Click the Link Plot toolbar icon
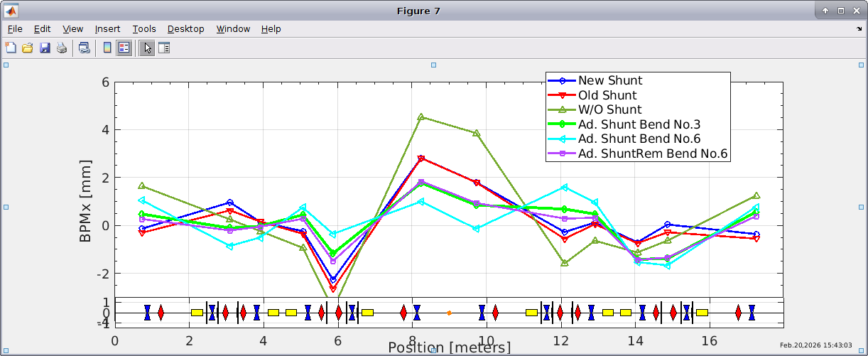 85,48
